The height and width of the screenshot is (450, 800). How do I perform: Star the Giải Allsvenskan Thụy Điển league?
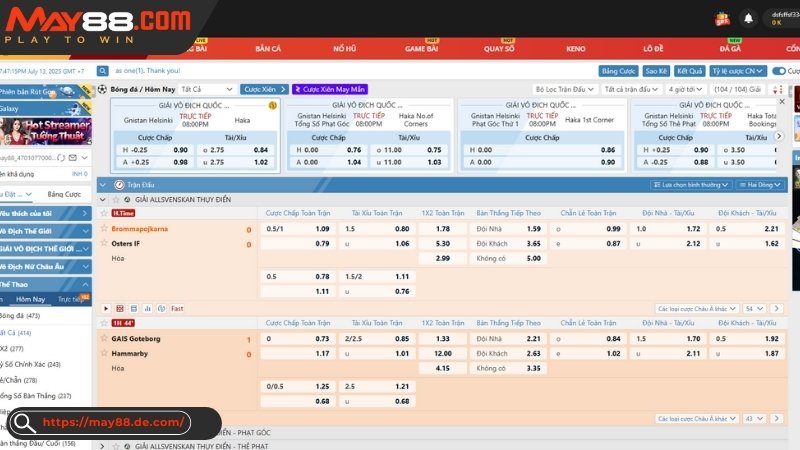[116, 199]
